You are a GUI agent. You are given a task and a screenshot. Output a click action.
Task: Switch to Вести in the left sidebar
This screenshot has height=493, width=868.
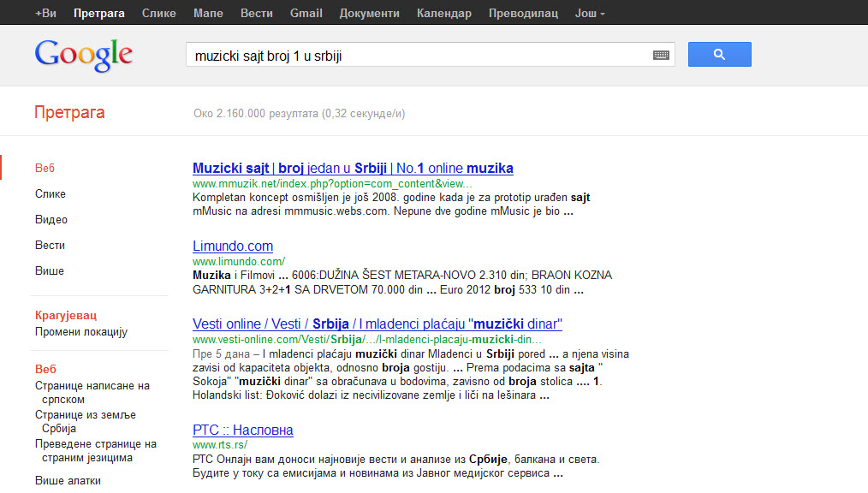tap(50, 245)
